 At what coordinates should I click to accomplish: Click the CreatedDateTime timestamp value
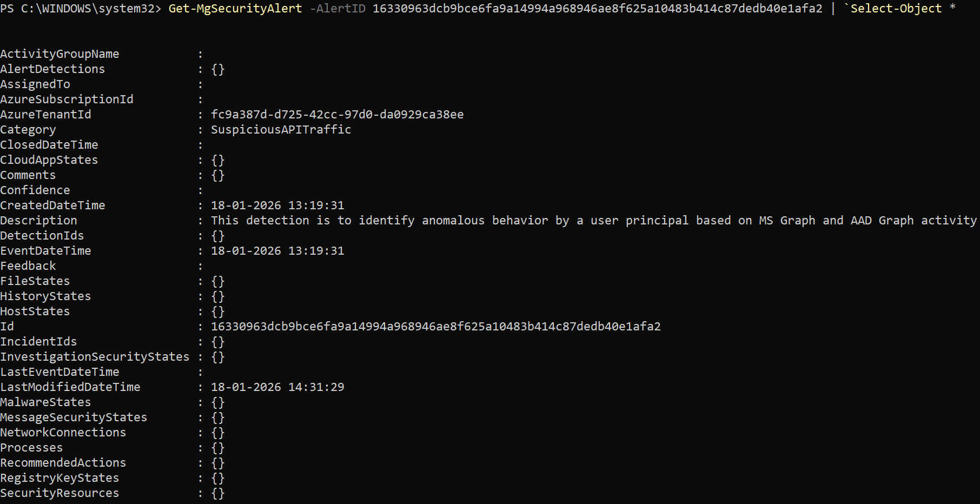point(277,205)
